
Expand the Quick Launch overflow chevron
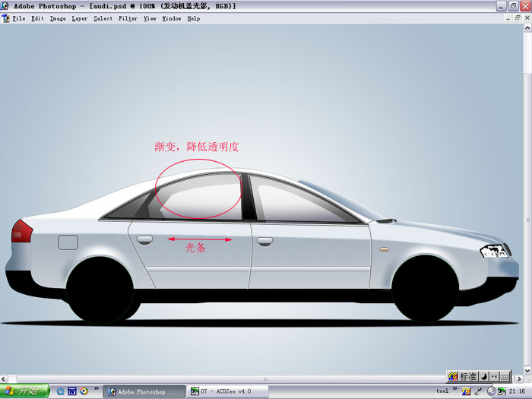point(97,389)
